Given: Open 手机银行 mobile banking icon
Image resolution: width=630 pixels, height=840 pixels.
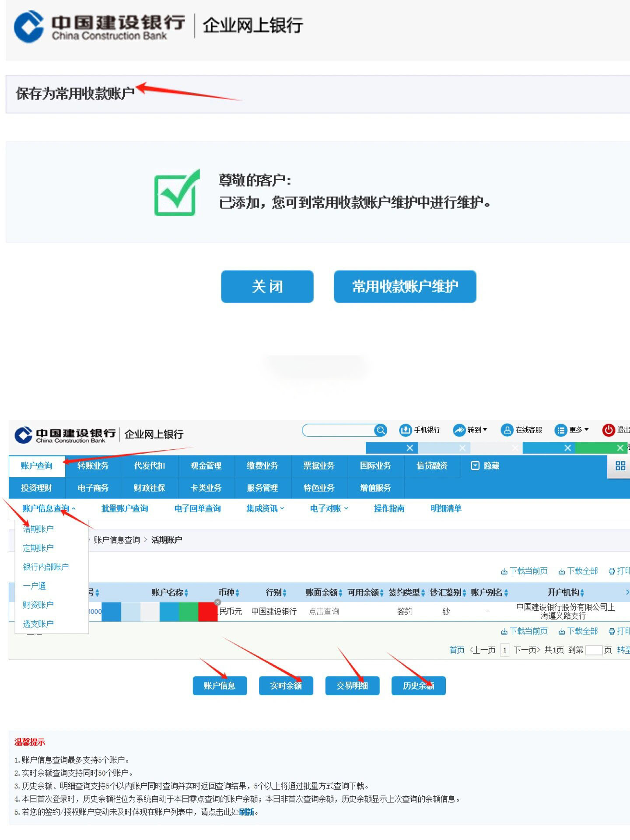Looking at the screenshot, I should (x=405, y=430).
